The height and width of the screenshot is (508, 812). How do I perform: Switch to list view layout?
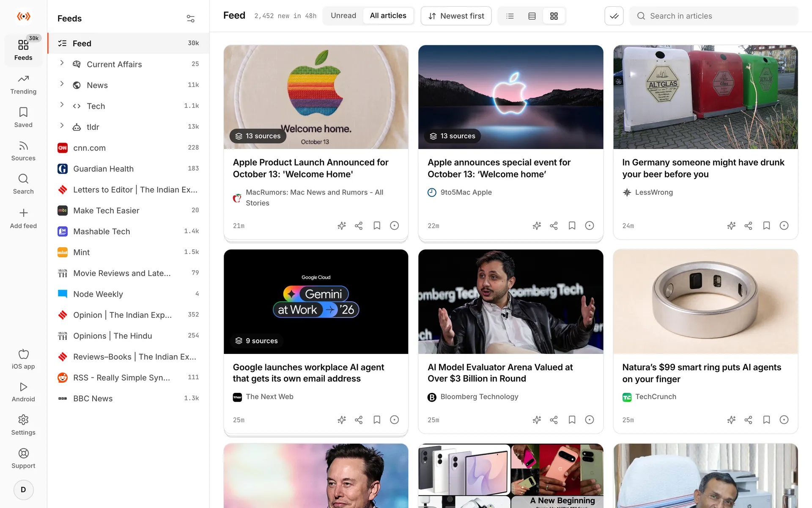point(510,16)
